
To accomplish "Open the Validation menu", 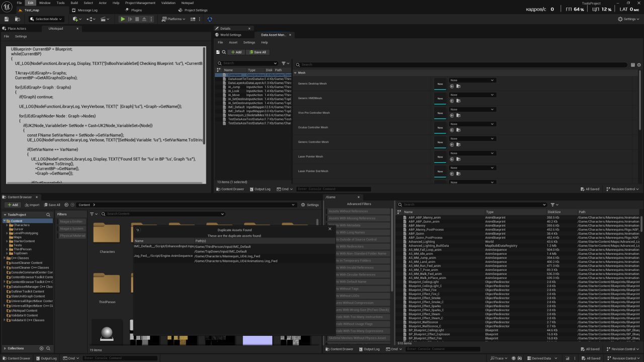I will (169, 3).
